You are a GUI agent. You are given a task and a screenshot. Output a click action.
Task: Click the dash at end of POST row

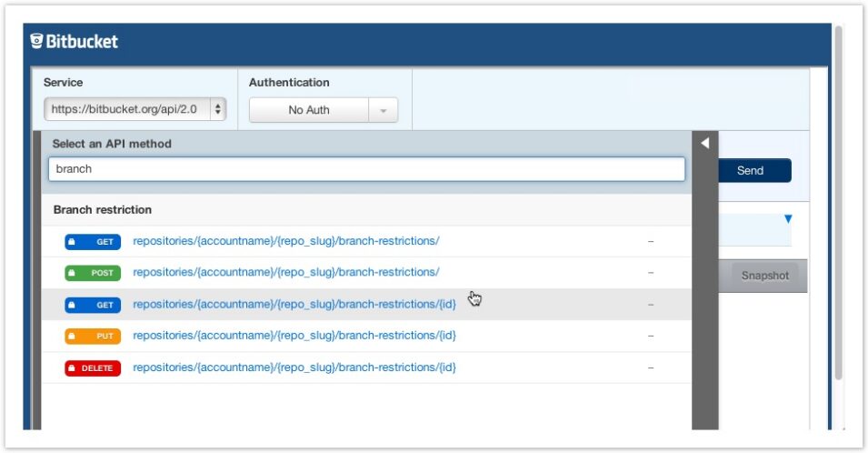pyautogui.click(x=651, y=273)
